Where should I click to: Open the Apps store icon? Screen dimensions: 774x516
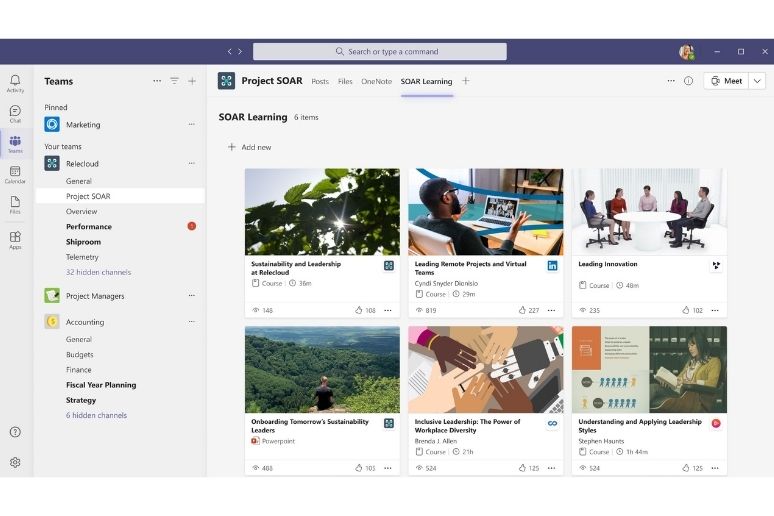point(15,240)
